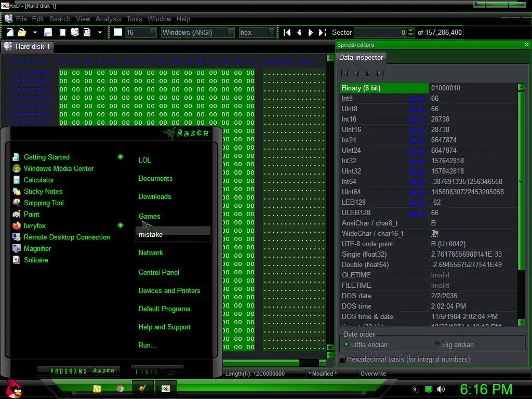
Task: Click the paint brush taskbar icon
Action: click(x=142, y=389)
